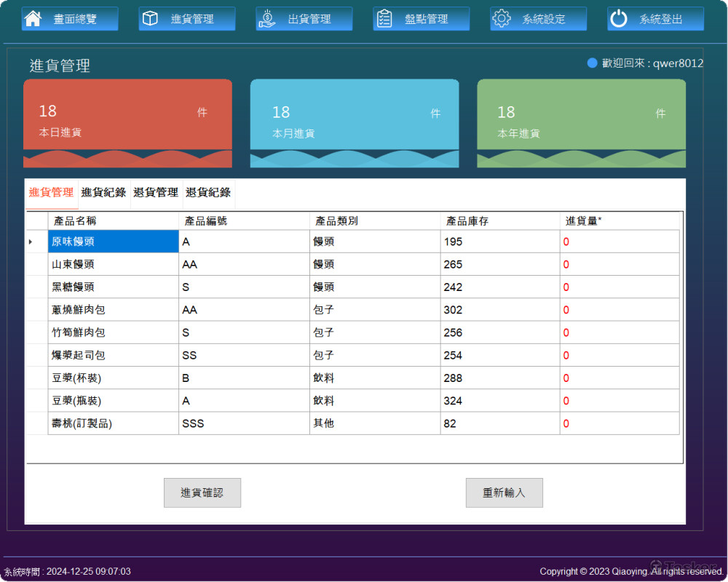Click the hand-coin icon for 出貨管理
The image size is (728, 582).
(267, 19)
